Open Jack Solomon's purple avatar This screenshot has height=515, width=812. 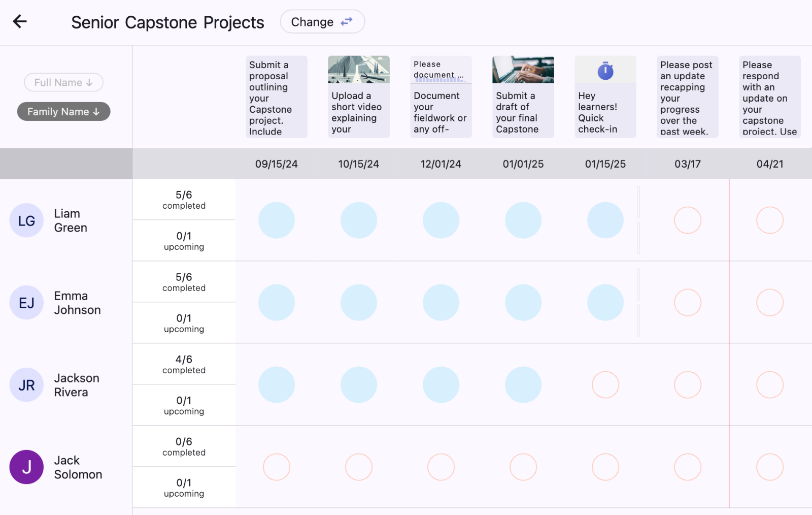coord(26,467)
